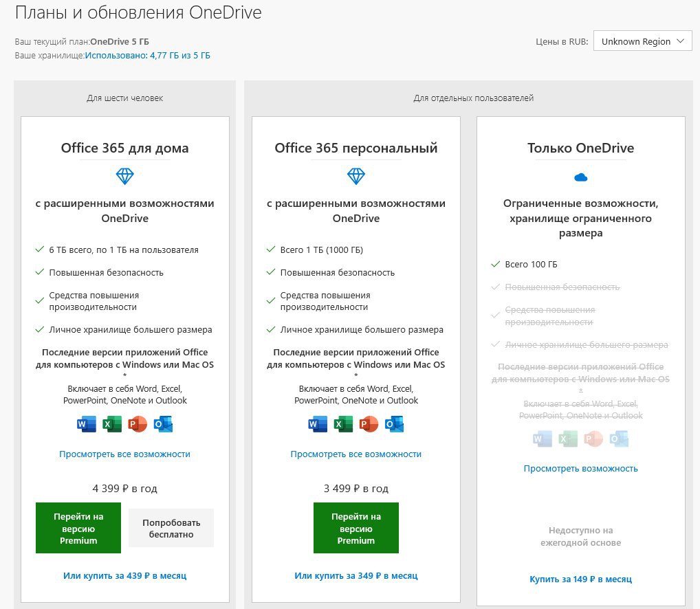Click 'Всего 100 ГБ' feature text
Viewport: 700px width, 609px height.
532,264
